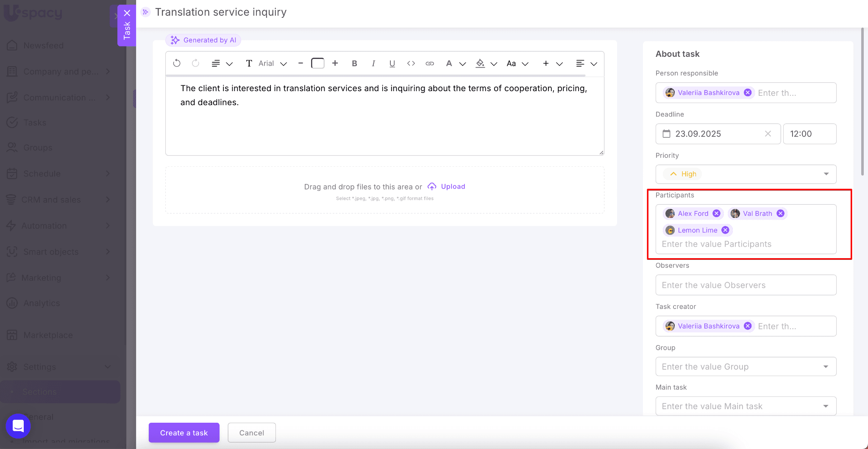Screen dimensions: 868x449
Task: Focus the Observers input field
Action: click(x=746, y=285)
